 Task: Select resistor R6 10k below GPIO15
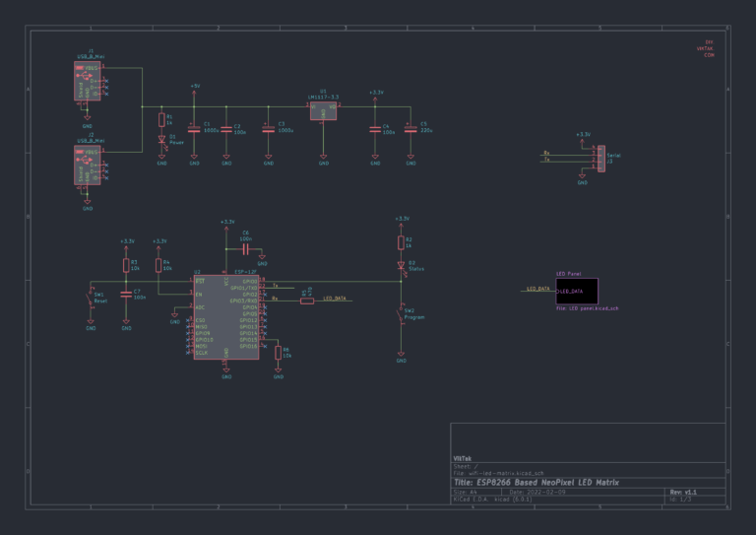point(279,354)
